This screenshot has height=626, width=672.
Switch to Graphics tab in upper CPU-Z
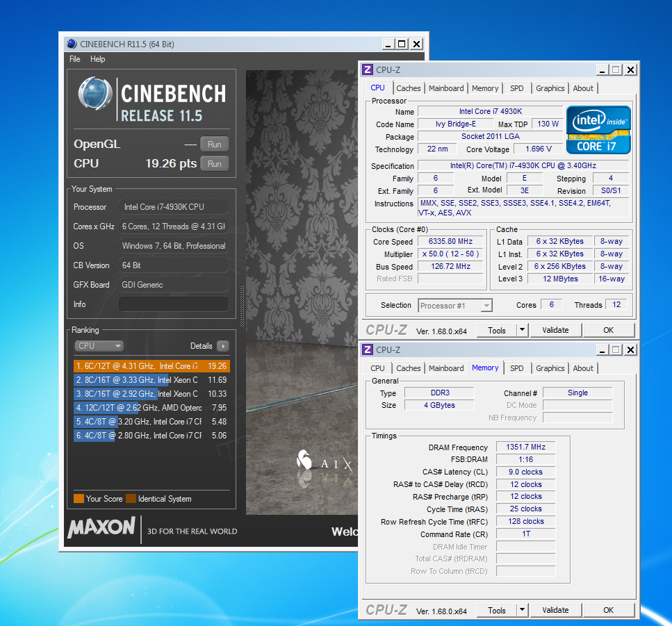(x=550, y=88)
